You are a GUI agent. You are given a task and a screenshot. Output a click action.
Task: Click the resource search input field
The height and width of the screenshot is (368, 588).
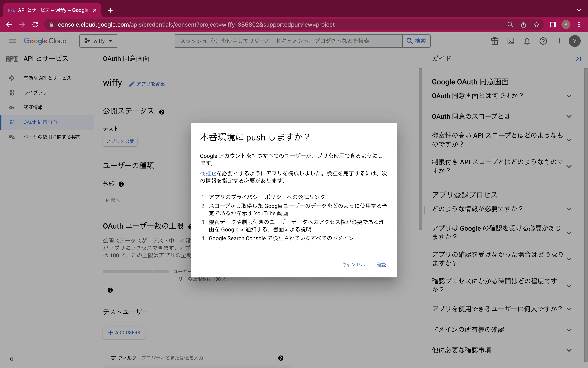pos(288,41)
